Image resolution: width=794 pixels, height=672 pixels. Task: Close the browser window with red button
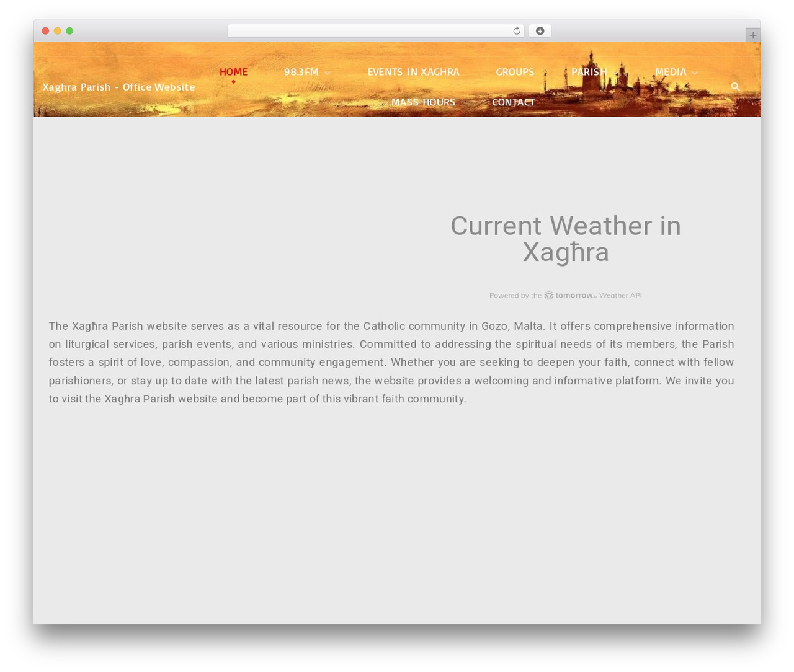tap(45, 31)
